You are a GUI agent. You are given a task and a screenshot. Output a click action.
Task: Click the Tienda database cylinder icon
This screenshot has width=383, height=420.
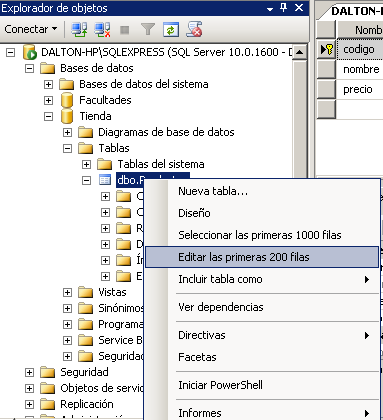(x=67, y=116)
